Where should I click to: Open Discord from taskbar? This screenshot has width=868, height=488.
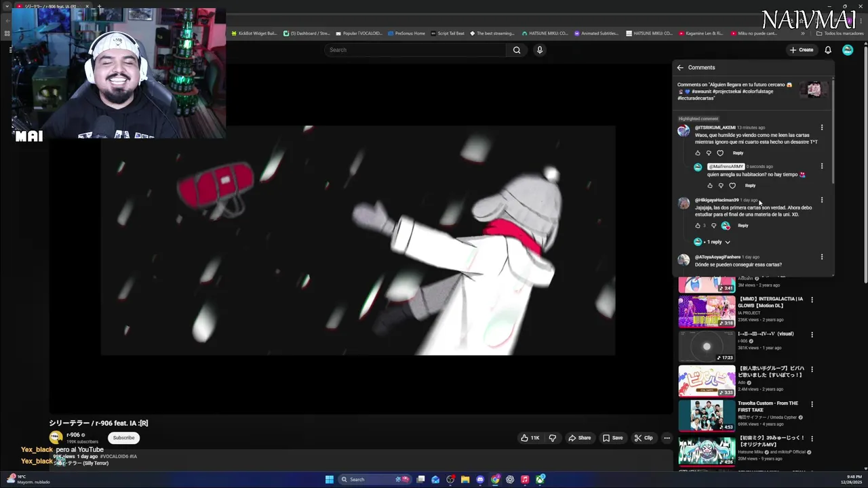pos(480,479)
